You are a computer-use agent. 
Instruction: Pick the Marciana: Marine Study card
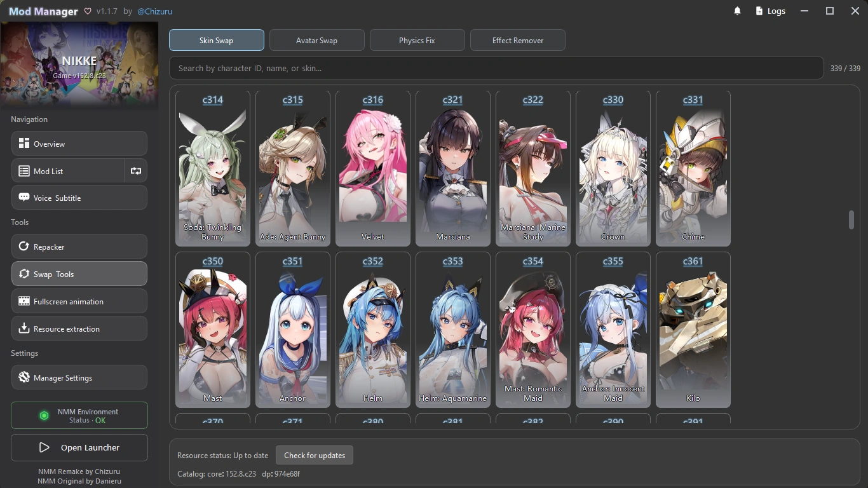click(x=533, y=168)
